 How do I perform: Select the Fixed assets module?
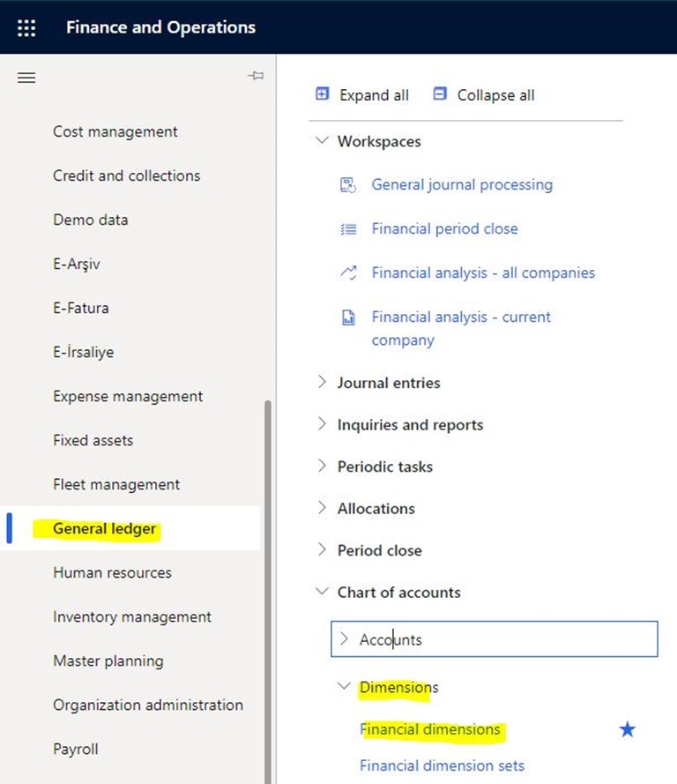93,440
